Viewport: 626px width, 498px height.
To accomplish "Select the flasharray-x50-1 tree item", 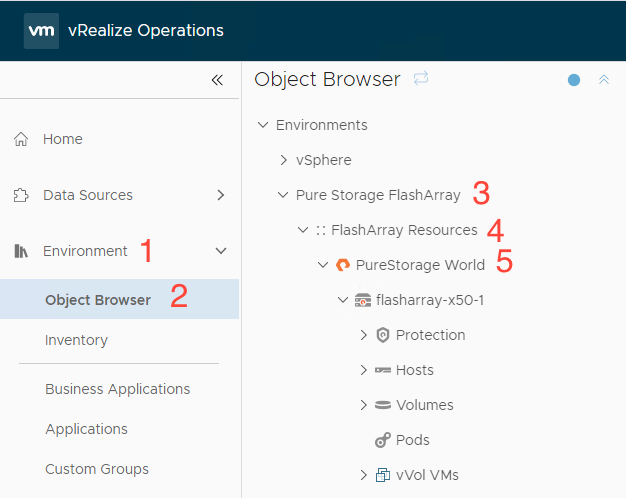I will click(x=430, y=300).
